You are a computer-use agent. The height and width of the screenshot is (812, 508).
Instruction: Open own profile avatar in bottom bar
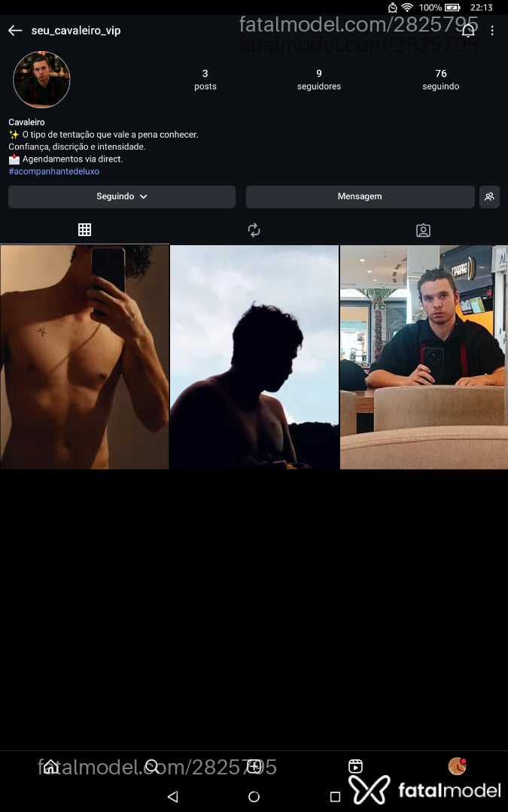click(458, 766)
